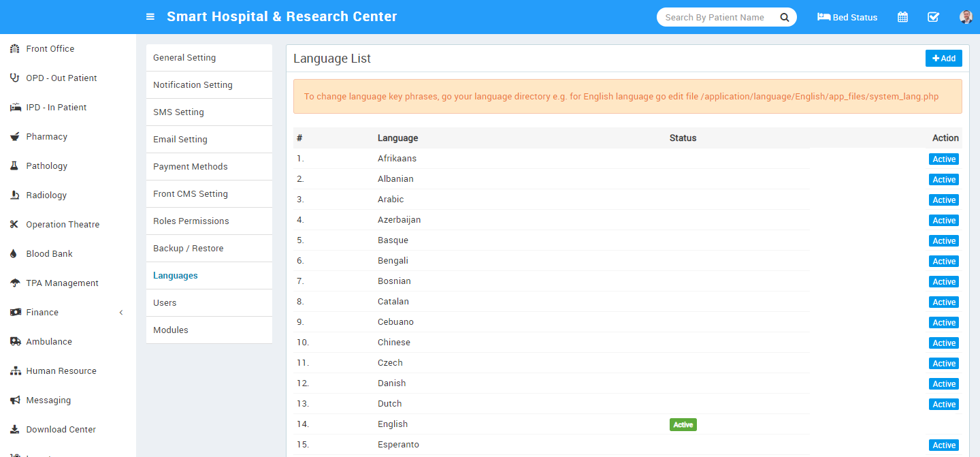Select Blood Bank in sidebar

coord(49,254)
